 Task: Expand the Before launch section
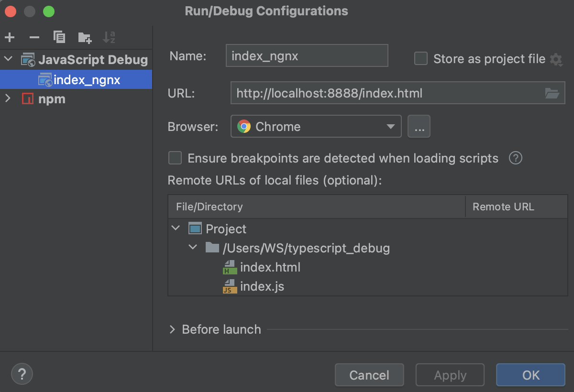tap(173, 329)
